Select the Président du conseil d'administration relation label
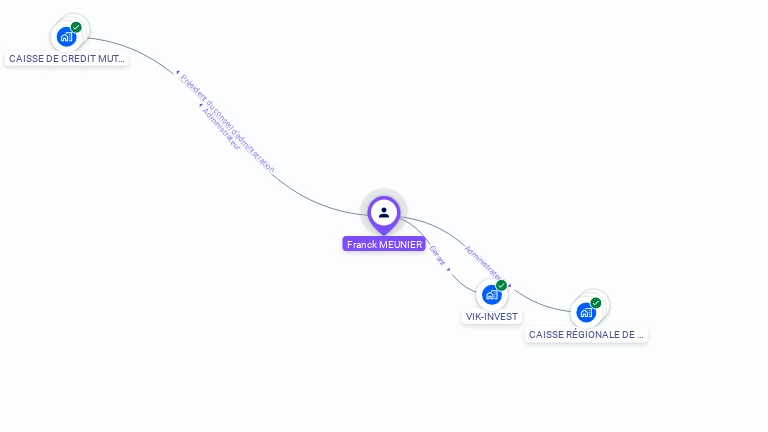The image size is (768, 432). pos(227,123)
